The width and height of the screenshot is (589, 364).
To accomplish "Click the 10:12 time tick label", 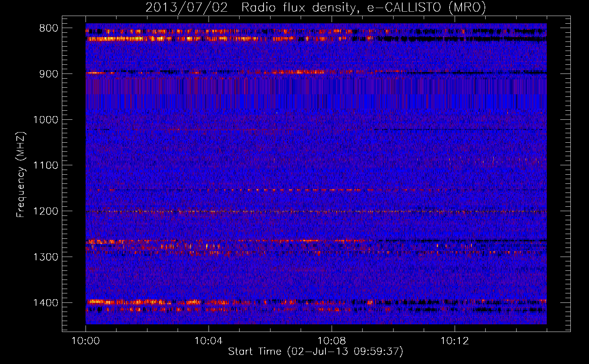I will [x=455, y=341].
